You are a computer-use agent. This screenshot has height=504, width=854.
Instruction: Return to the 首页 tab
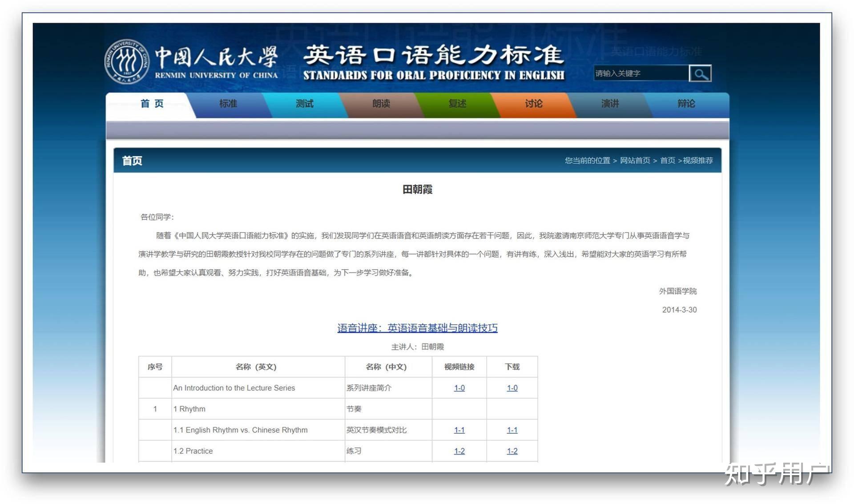point(152,104)
